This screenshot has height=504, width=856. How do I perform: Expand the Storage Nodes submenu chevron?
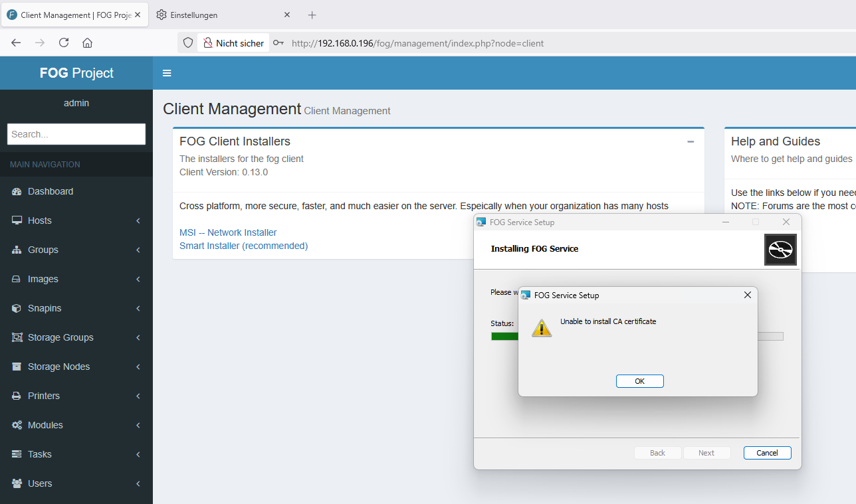[x=138, y=367]
